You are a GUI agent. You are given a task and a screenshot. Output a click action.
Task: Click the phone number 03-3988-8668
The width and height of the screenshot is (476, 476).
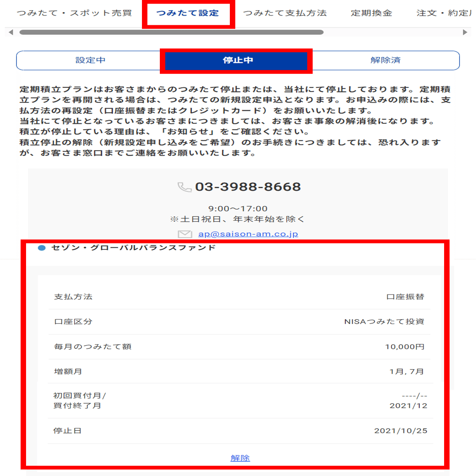pos(248,187)
